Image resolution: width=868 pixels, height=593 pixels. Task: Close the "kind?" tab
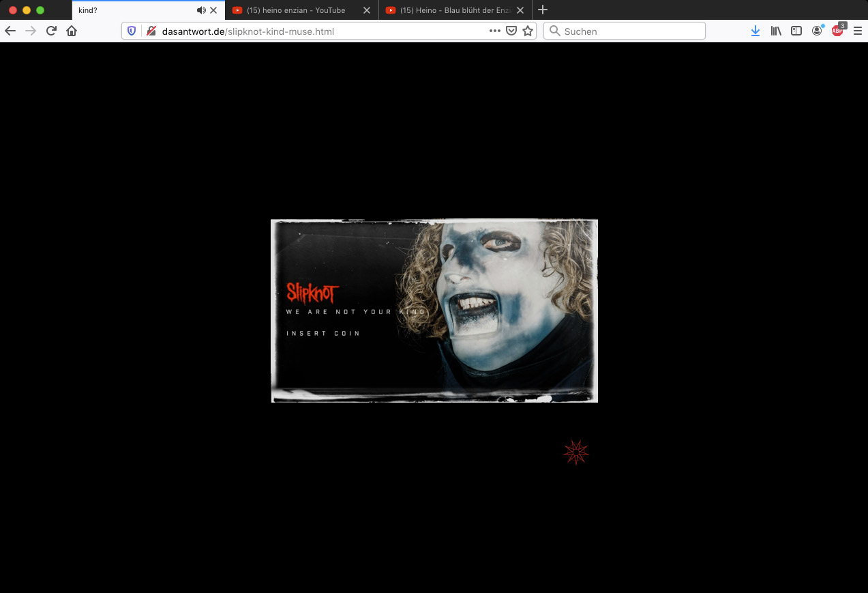[x=213, y=10]
